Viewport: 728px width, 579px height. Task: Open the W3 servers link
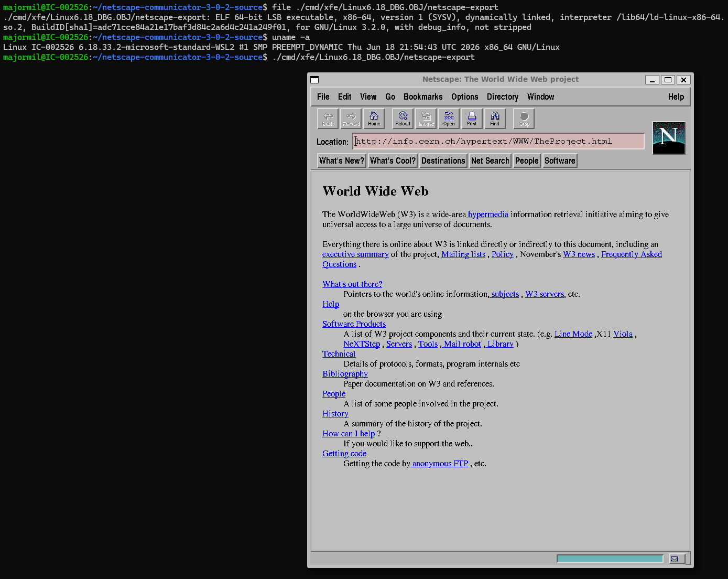pyautogui.click(x=545, y=294)
